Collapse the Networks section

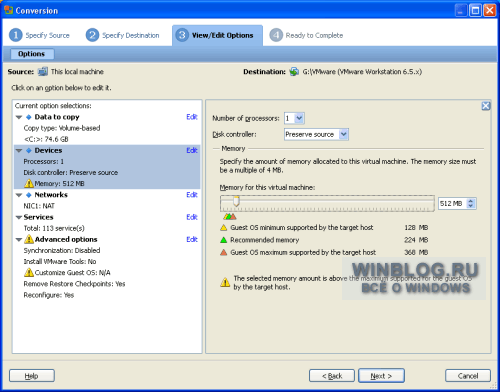tap(19, 195)
